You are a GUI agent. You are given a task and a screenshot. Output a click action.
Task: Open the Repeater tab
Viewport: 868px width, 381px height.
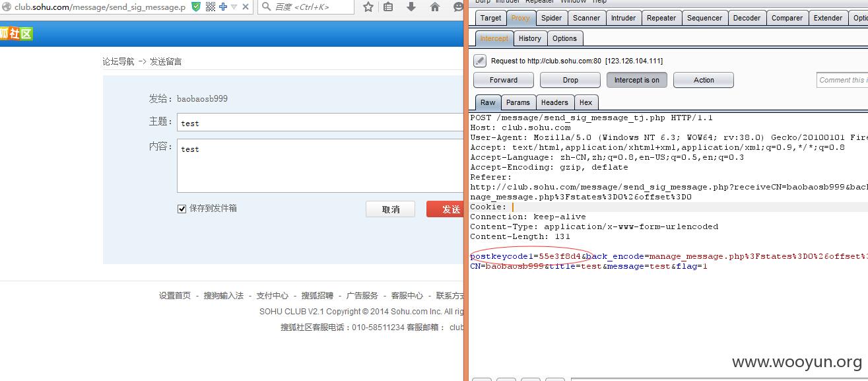[661, 18]
